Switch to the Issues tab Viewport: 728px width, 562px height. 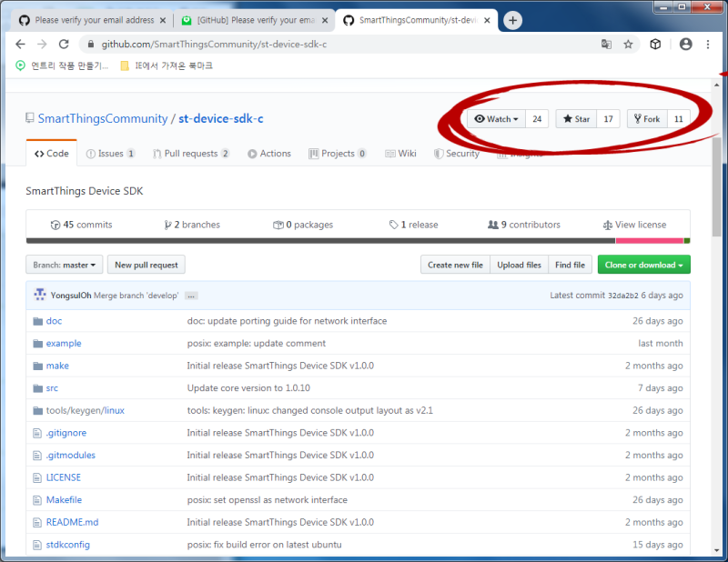(x=110, y=154)
